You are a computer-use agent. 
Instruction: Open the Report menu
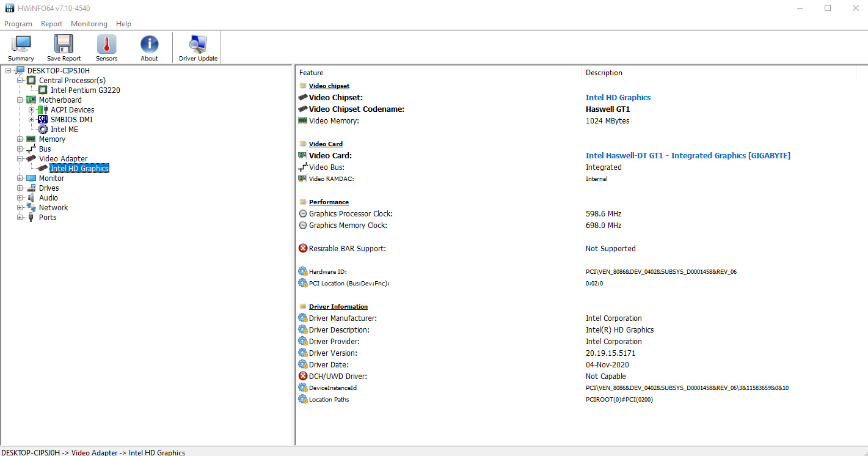(51, 24)
